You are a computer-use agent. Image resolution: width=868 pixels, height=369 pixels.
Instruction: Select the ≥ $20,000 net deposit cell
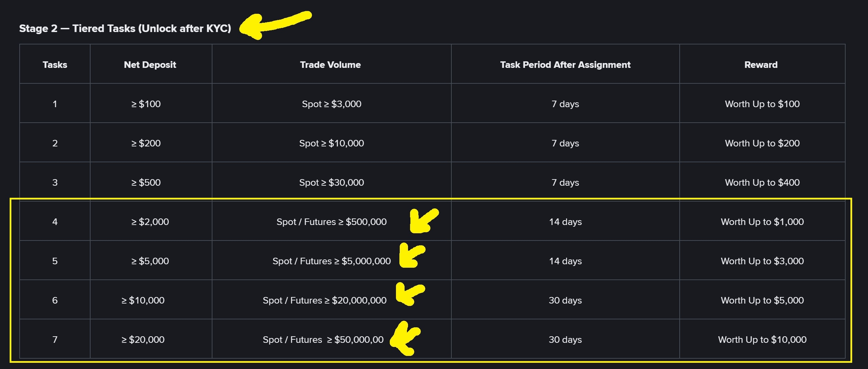coord(143,340)
